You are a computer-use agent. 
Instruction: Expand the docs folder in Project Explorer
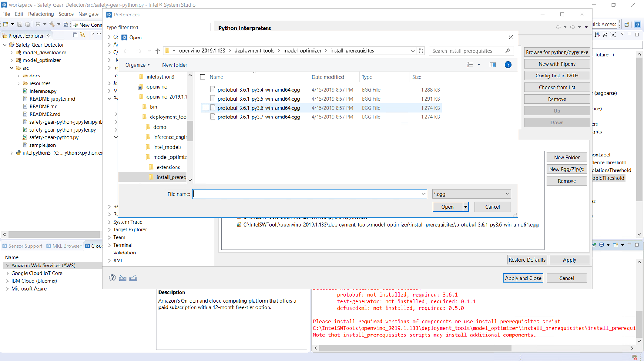pyautogui.click(x=19, y=76)
